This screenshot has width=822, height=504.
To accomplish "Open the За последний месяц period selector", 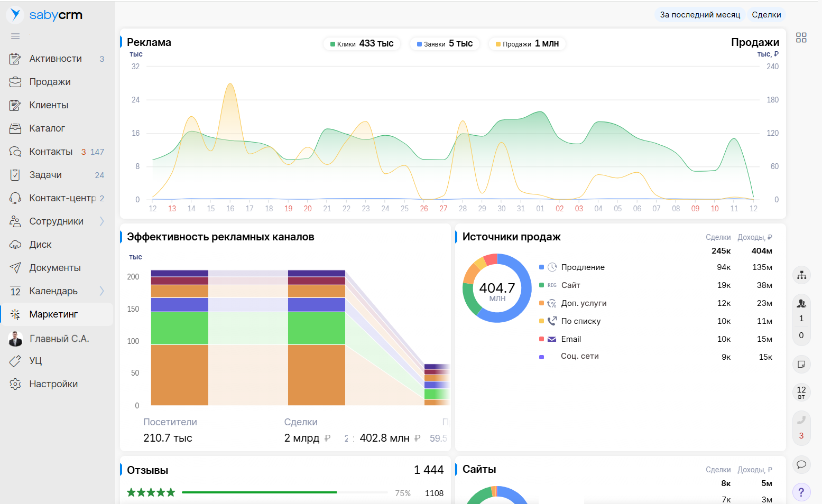I will [x=699, y=15].
